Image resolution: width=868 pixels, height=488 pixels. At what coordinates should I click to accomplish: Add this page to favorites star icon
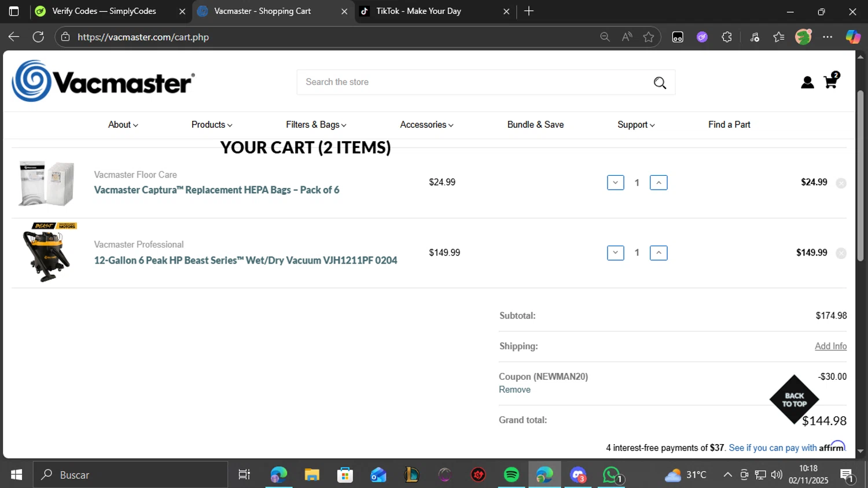[649, 37]
